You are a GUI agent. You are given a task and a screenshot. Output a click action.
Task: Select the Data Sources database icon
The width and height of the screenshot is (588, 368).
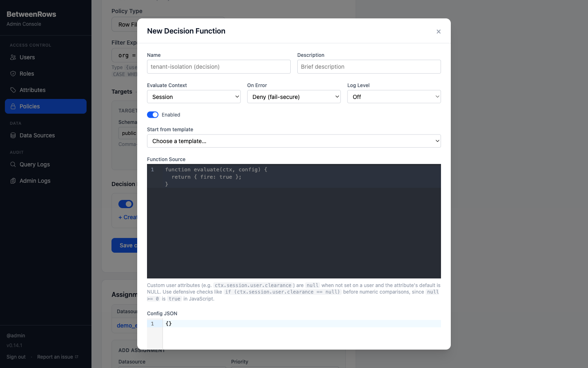(14, 135)
